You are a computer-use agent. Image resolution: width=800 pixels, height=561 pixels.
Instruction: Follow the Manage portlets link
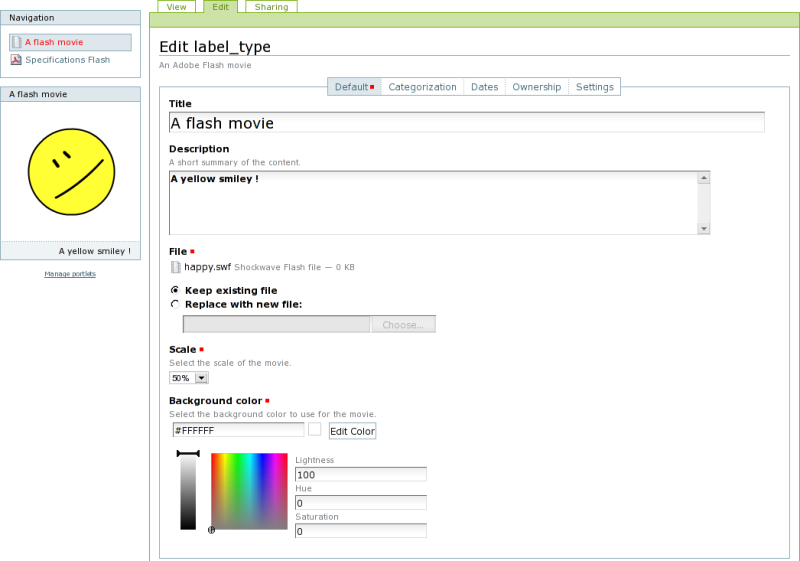pyautogui.click(x=70, y=273)
